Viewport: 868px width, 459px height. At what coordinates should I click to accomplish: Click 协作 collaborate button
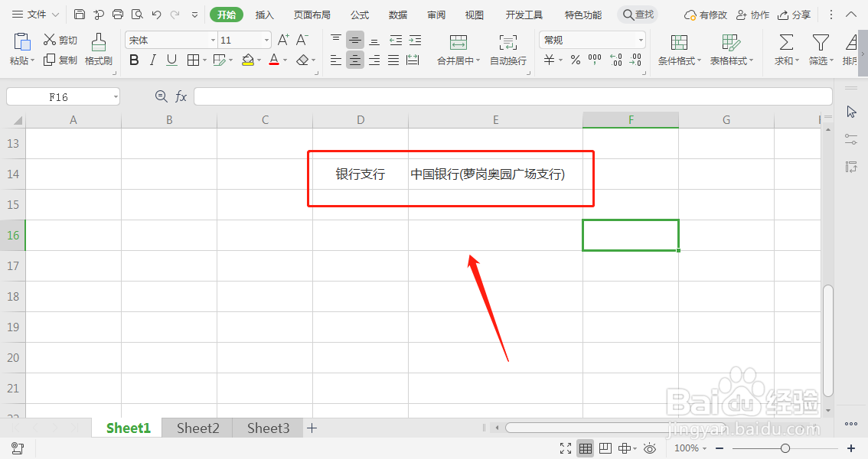click(753, 15)
